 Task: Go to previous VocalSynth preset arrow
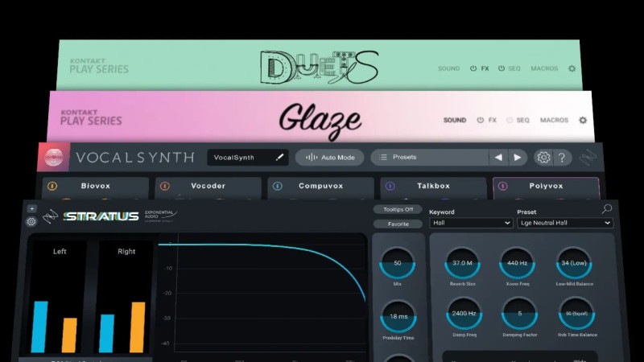pyautogui.click(x=498, y=157)
